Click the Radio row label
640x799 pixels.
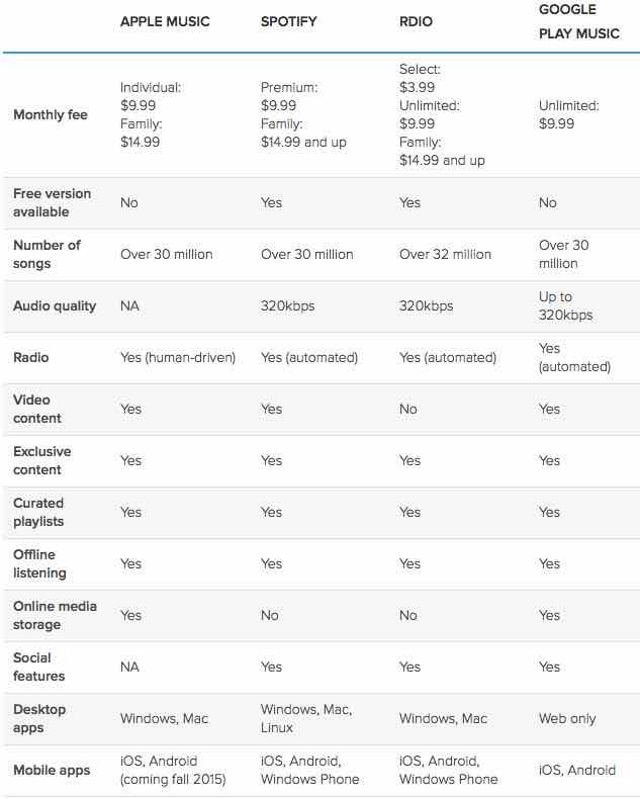pos(31,357)
